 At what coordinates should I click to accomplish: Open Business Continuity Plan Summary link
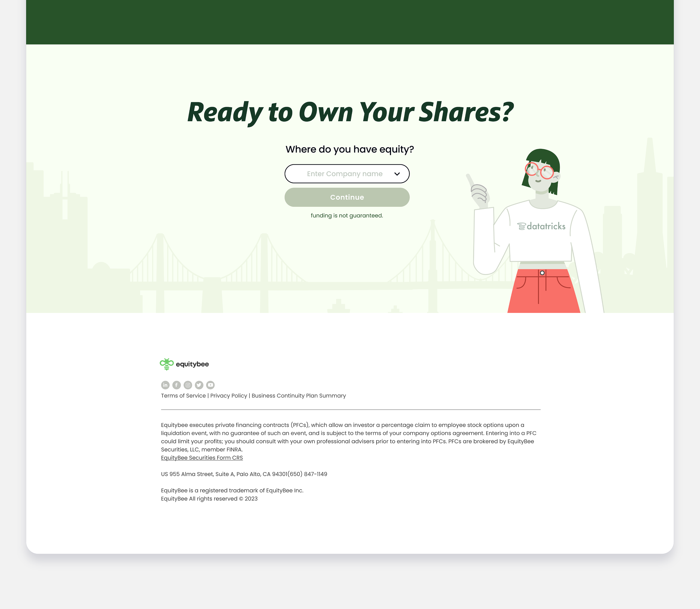[299, 396]
